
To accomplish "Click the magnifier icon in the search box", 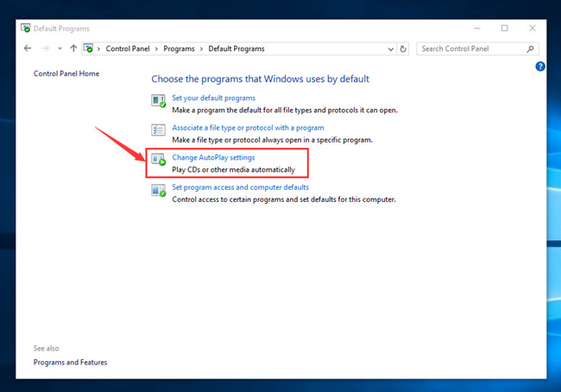I will [x=531, y=49].
